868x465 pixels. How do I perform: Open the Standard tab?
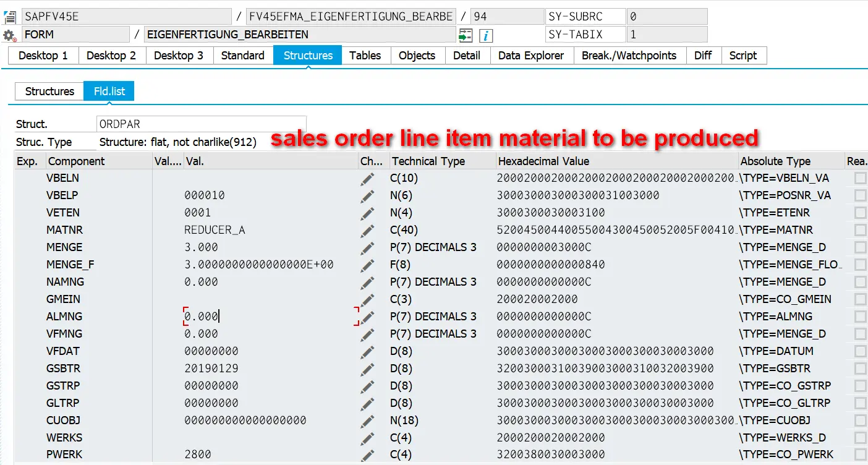point(243,56)
